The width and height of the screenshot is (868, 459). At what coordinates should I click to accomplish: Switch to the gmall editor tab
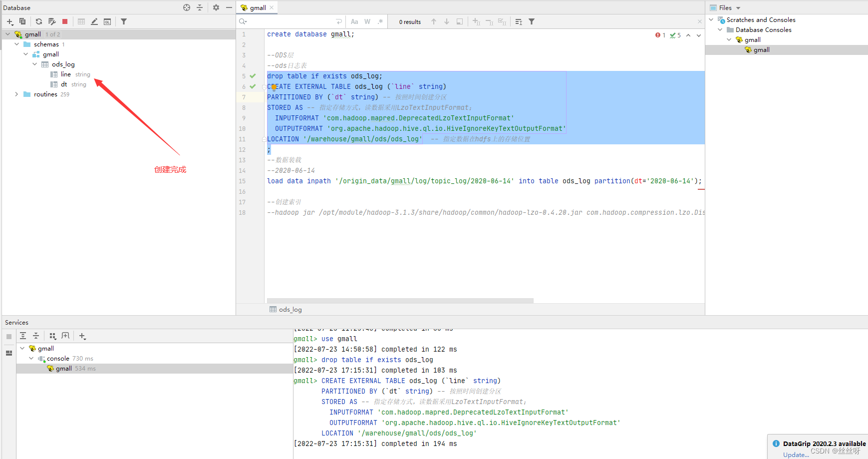point(258,7)
